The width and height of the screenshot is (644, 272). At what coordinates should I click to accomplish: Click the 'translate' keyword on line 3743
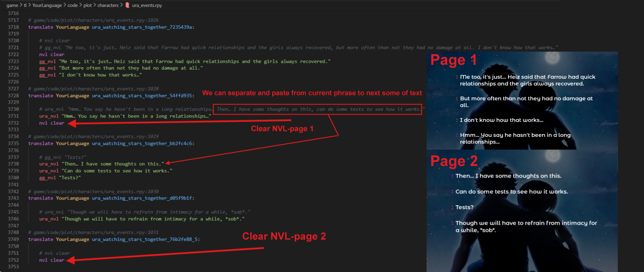point(41,198)
